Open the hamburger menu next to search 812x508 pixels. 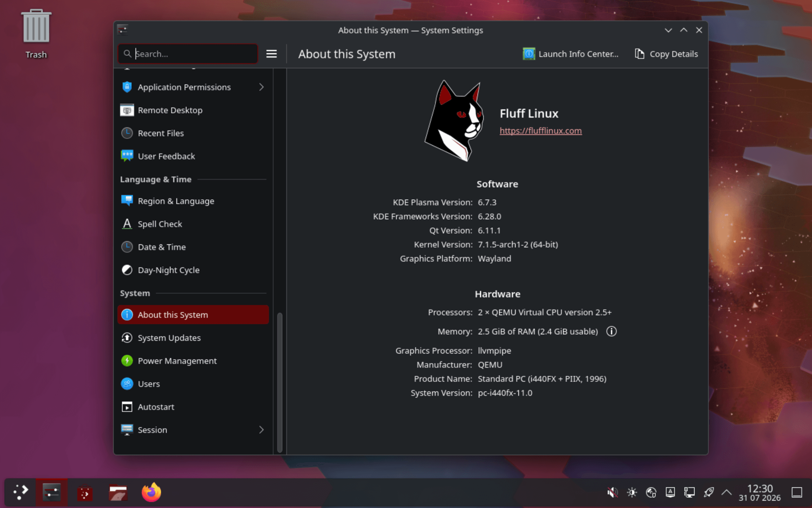[271, 54]
